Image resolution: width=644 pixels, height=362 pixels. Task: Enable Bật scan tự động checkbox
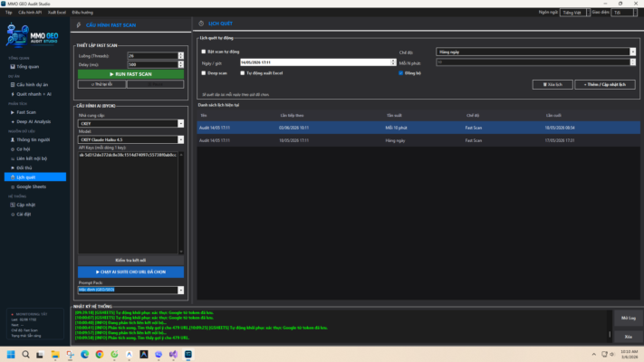pyautogui.click(x=203, y=52)
